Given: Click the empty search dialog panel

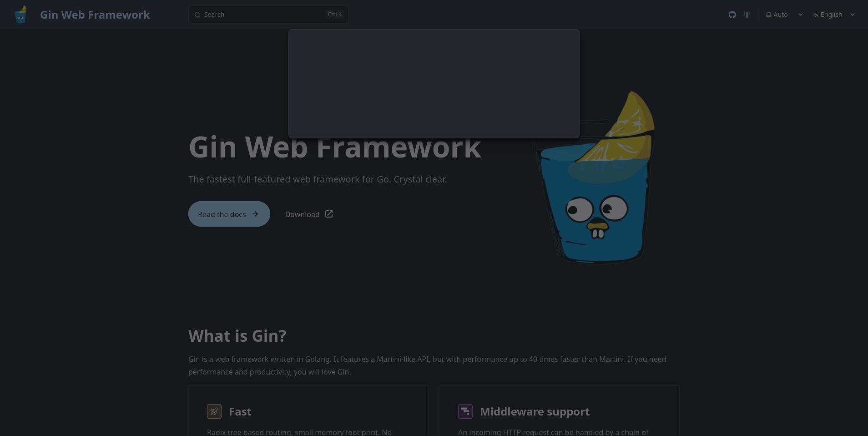Looking at the screenshot, I should [434, 84].
